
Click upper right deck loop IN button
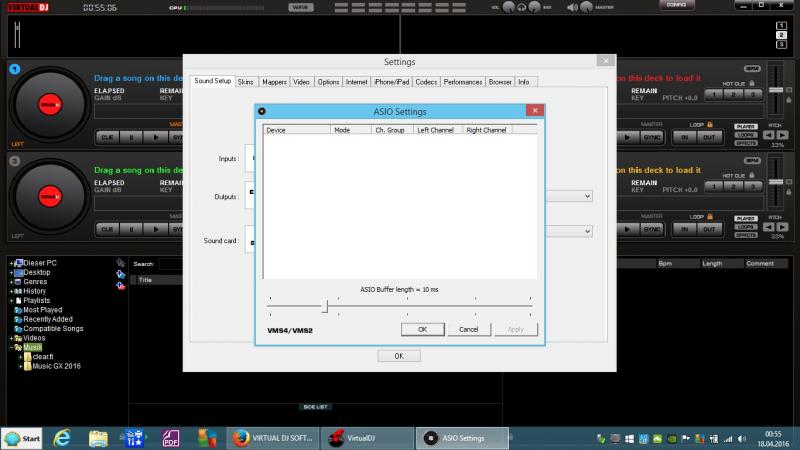(685, 137)
